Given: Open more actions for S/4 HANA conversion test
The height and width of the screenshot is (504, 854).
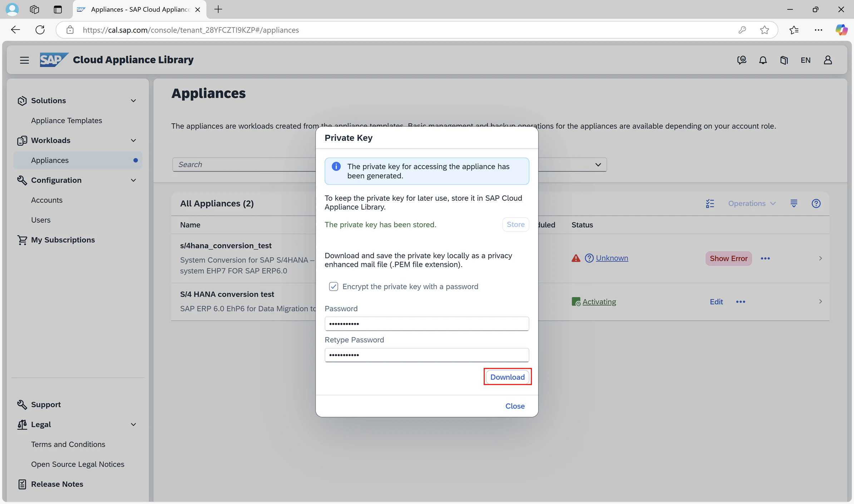Looking at the screenshot, I should point(741,302).
